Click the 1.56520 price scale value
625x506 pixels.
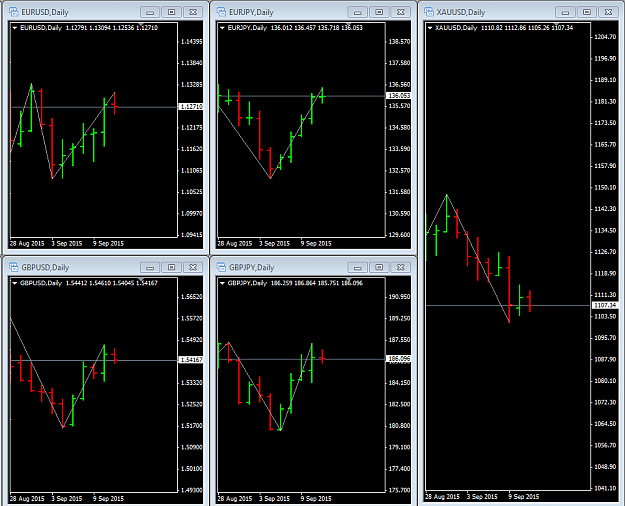(x=192, y=297)
